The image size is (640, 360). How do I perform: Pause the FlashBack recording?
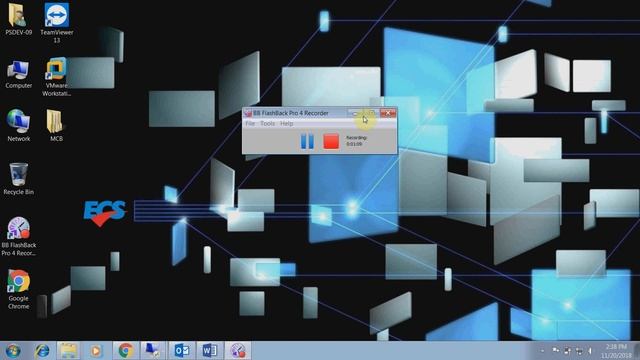click(307, 141)
